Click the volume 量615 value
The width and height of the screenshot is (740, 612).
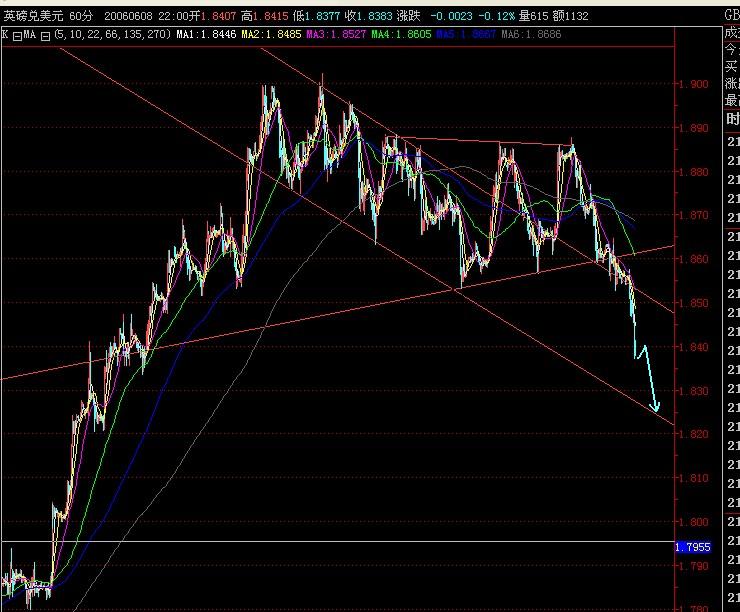click(x=533, y=17)
